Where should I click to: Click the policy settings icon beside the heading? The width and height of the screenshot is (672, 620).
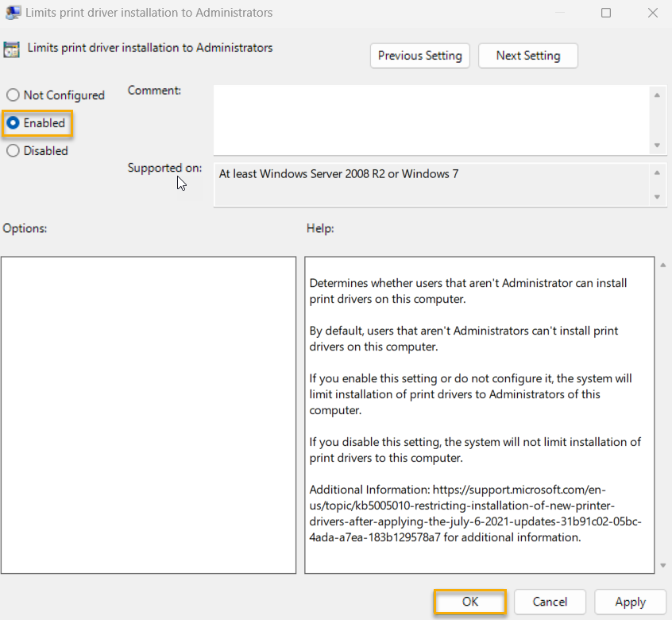[x=13, y=48]
